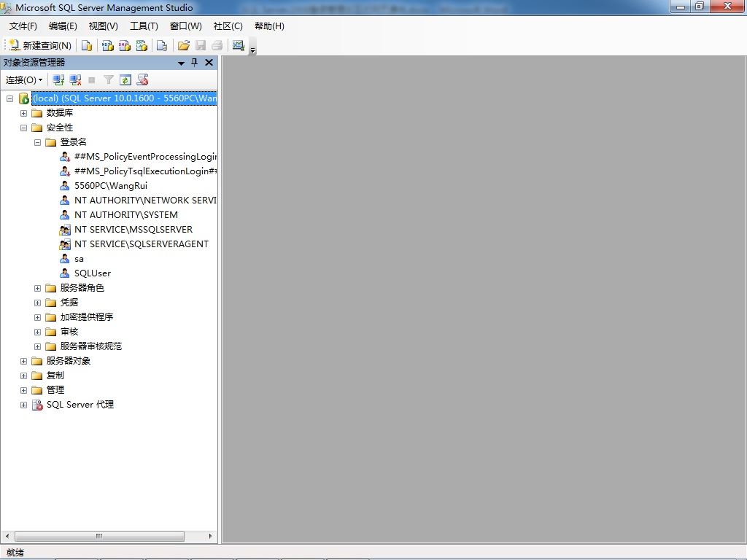Select the NT SERVICE\SQLSERVERAGENT login
This screenshot has height=560, width=747.
[x=141, y=244]
